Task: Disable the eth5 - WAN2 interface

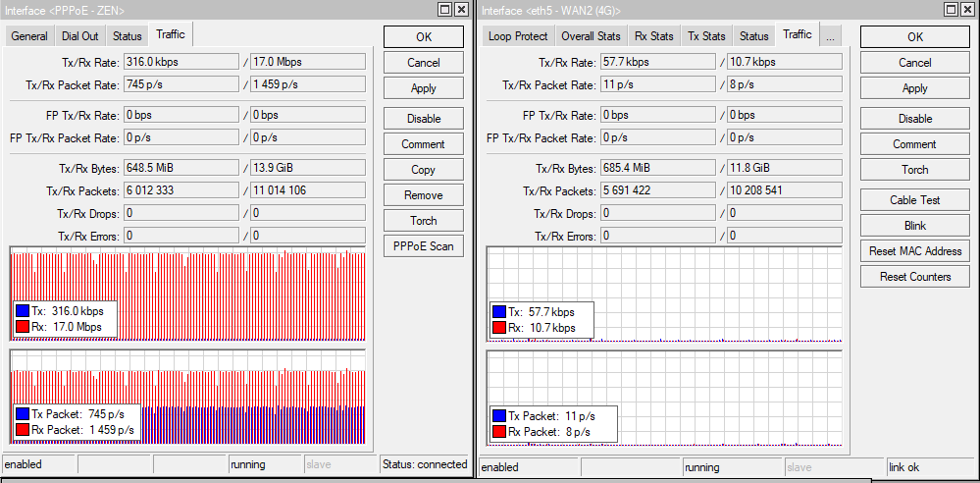Action: click(915, 118)
